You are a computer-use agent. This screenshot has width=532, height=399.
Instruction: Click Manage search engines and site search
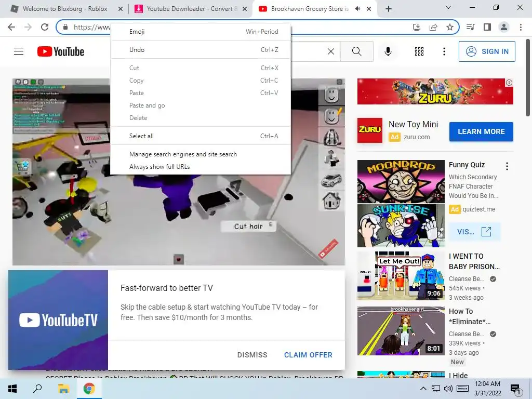[x=201, y=154]
